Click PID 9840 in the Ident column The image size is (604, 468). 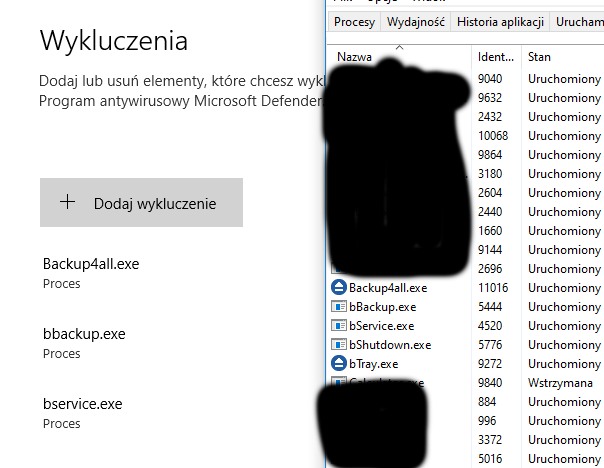(490, 382)
